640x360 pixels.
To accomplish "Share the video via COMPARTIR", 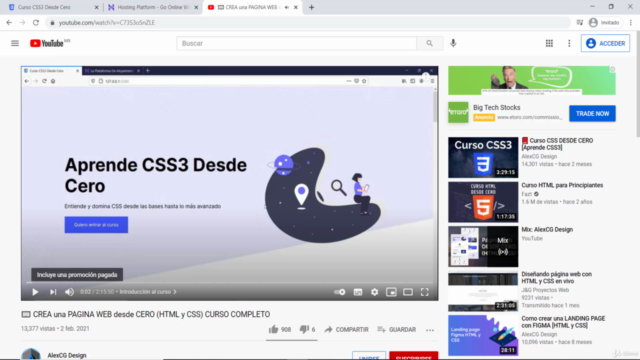I will pos(346,329).
